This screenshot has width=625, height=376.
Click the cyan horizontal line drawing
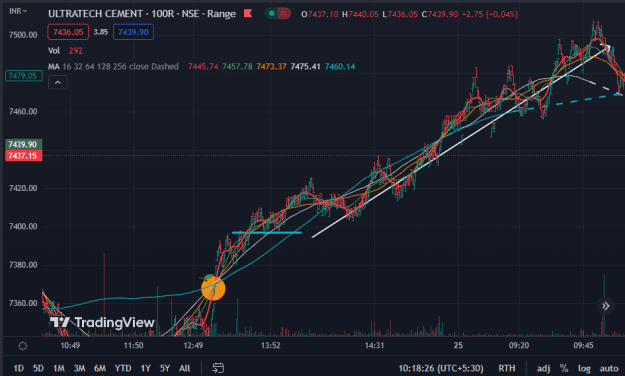click(267, 232)
